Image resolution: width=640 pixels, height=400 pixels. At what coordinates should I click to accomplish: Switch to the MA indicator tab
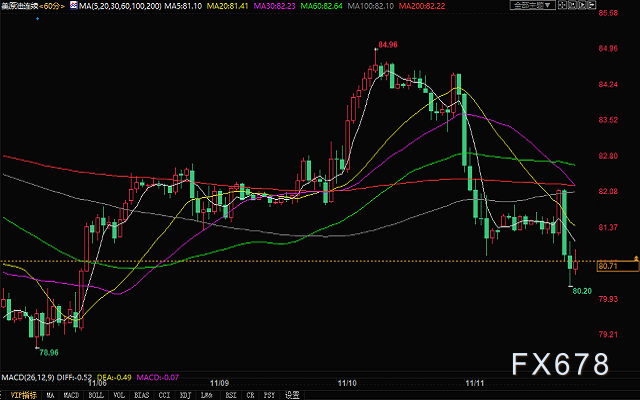[50, 395]
